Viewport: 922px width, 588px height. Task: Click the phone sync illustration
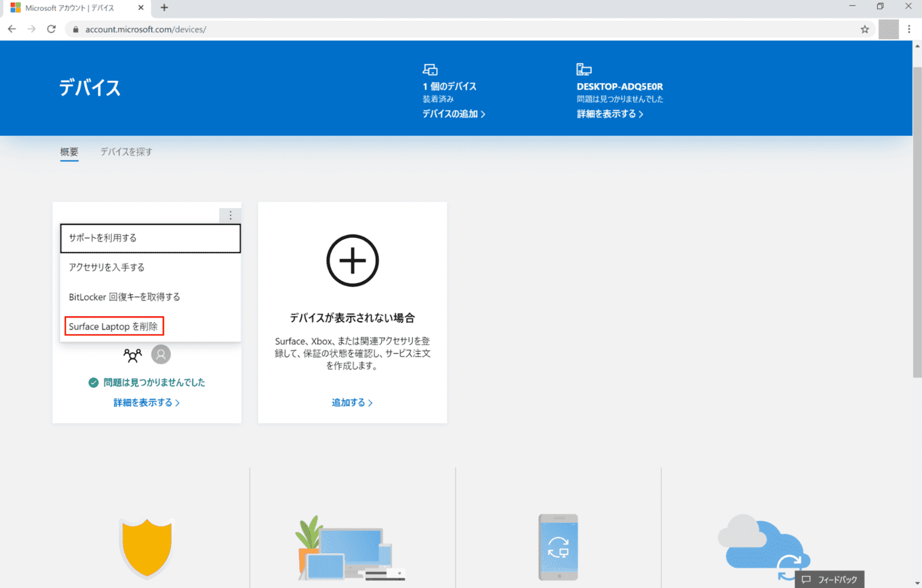pos(558,547)
